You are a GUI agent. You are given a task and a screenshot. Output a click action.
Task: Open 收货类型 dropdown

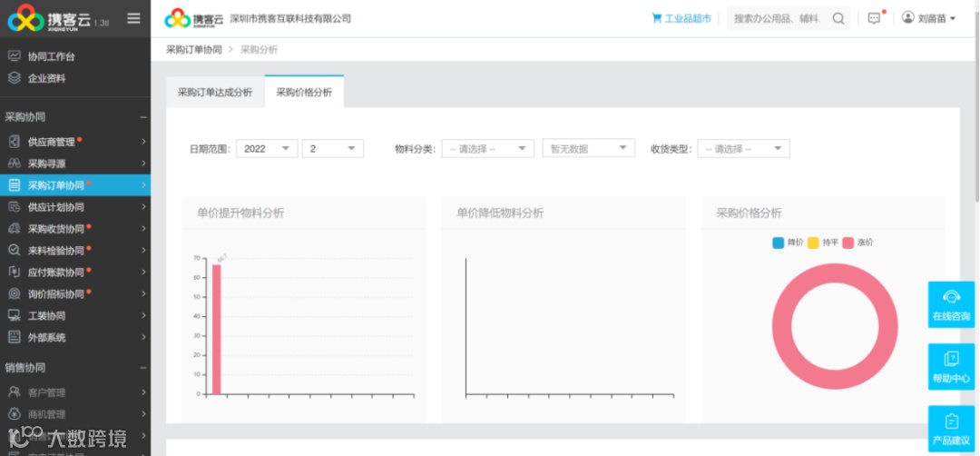[744, 149]
